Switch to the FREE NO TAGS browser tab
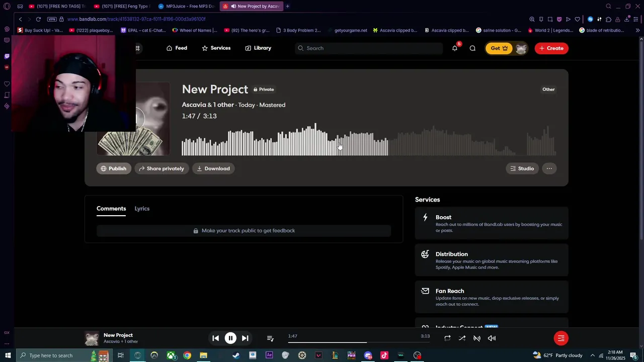Screen dimensions: 644x362 click(57, 7)
